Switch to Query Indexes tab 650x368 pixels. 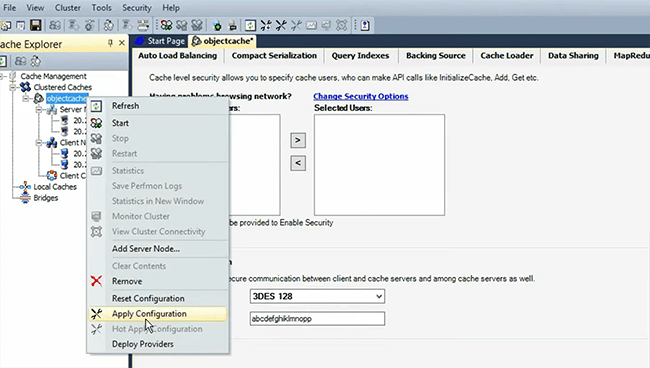click(x=360, y=56)
